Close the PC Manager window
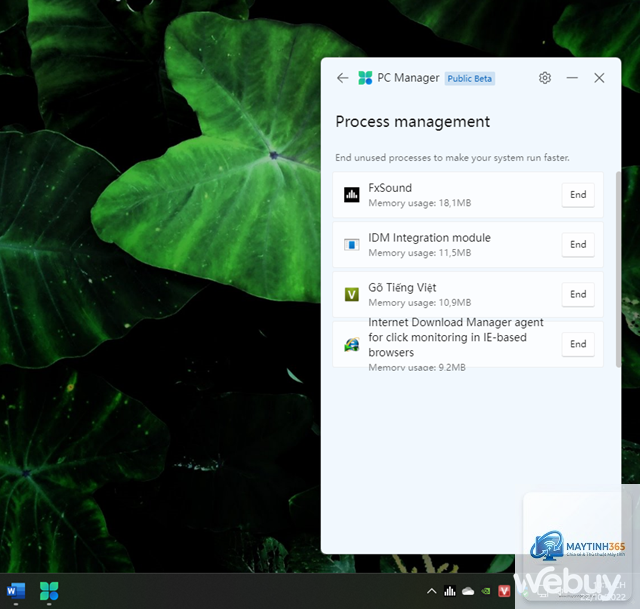This screenshot has width=640, height=609. point(599,78)
